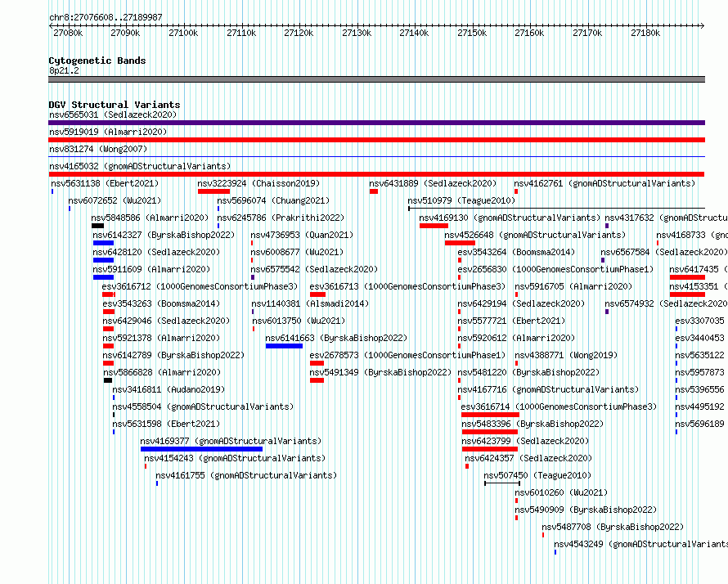Select the long blue nsv4169377 feature bar

[x=201, y=449]
